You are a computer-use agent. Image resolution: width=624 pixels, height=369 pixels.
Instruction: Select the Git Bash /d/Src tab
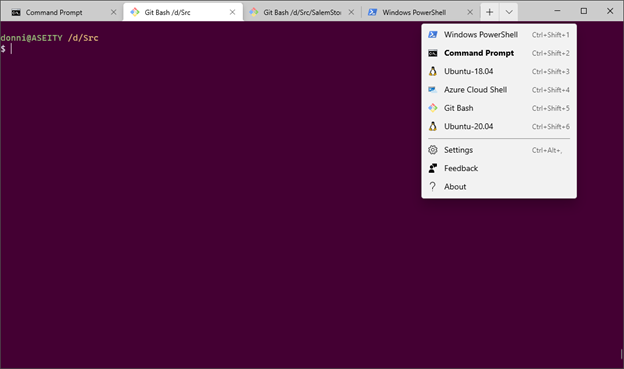click(183, 12)
